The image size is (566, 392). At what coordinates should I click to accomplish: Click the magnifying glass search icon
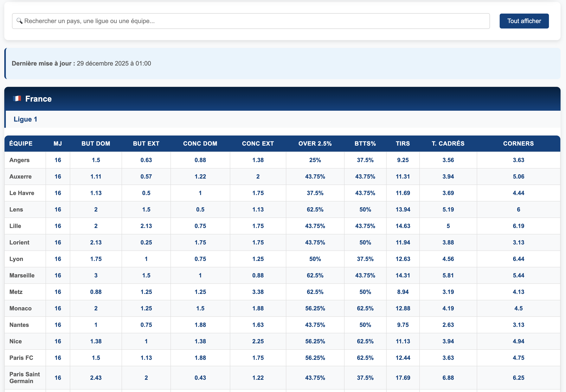coord(19,21)
